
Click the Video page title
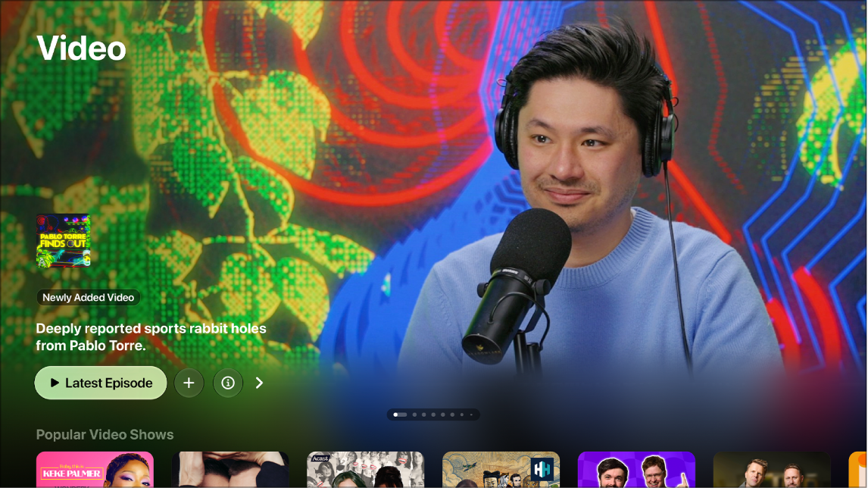coord(81,48)
